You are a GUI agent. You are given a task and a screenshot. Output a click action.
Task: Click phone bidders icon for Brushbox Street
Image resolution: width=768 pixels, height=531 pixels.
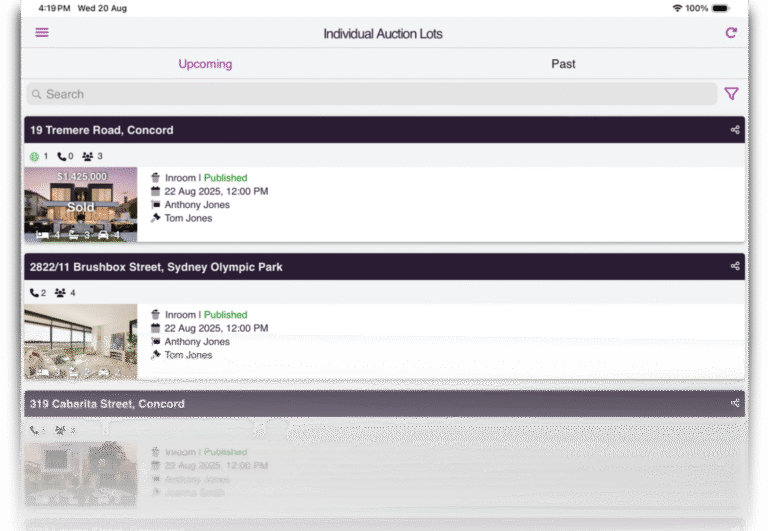[x=35, y=293]
